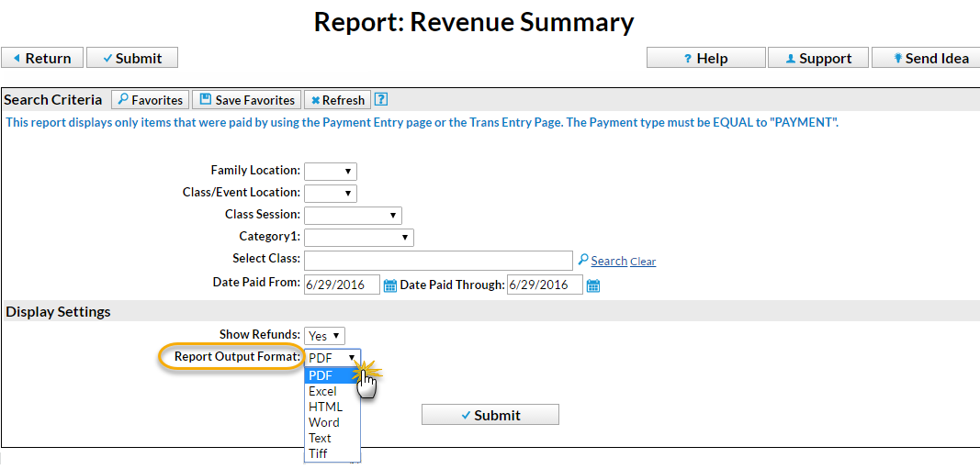Click the Send Idea button

pos(926,58)
